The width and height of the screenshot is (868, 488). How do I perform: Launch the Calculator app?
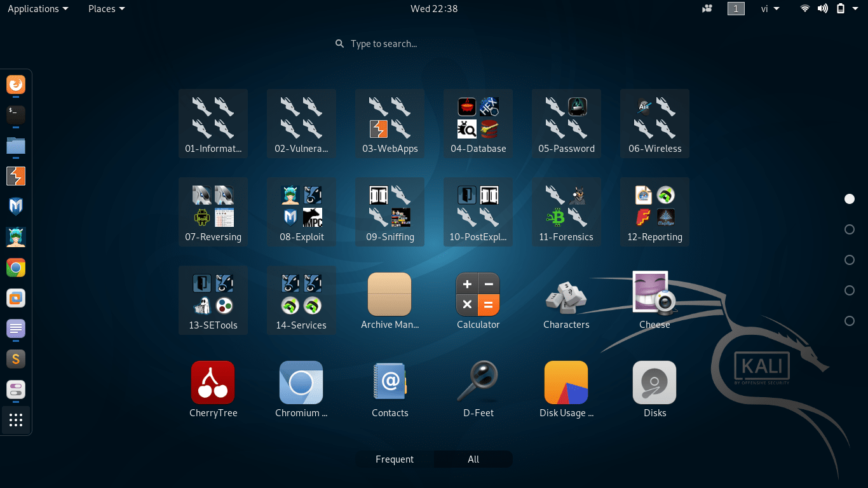478,300
